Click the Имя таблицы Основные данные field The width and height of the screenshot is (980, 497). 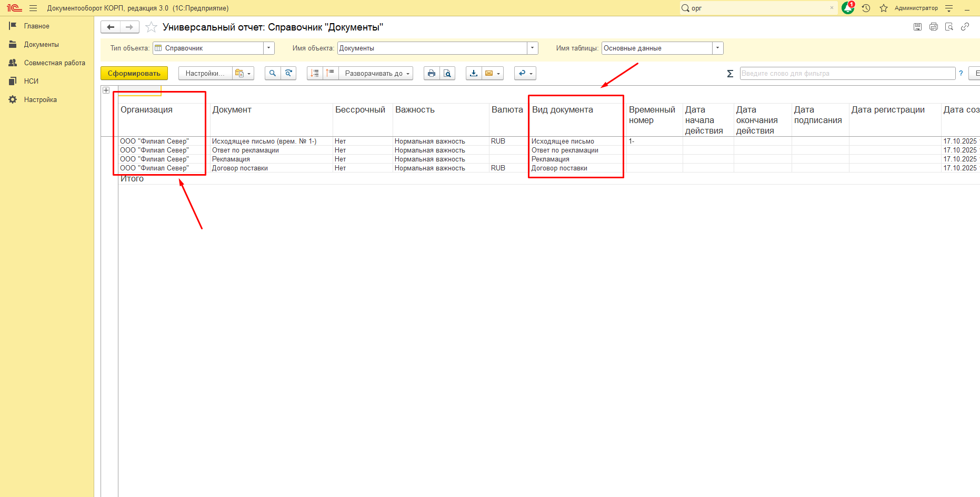[x=657, y=48]
